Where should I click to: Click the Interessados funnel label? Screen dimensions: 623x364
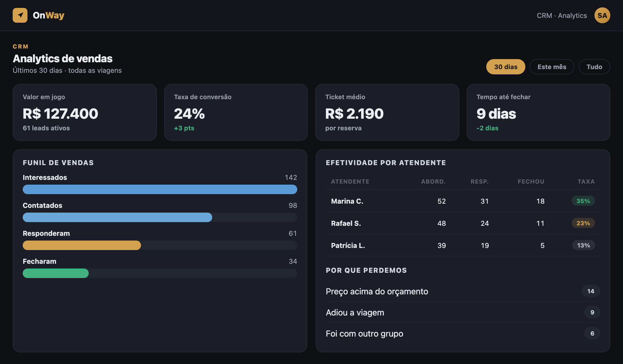click(45, 177)
